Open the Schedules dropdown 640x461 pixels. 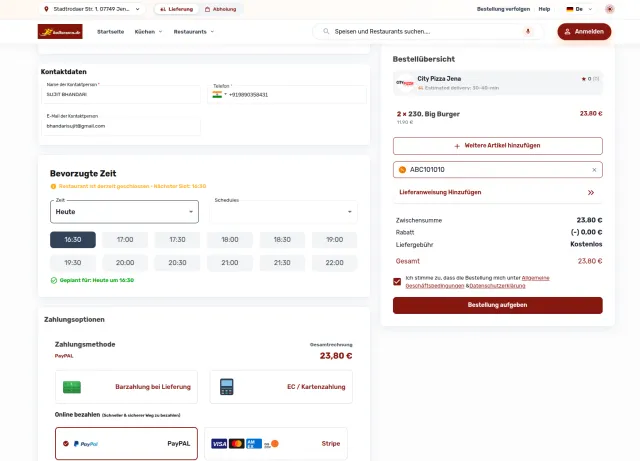284,212
